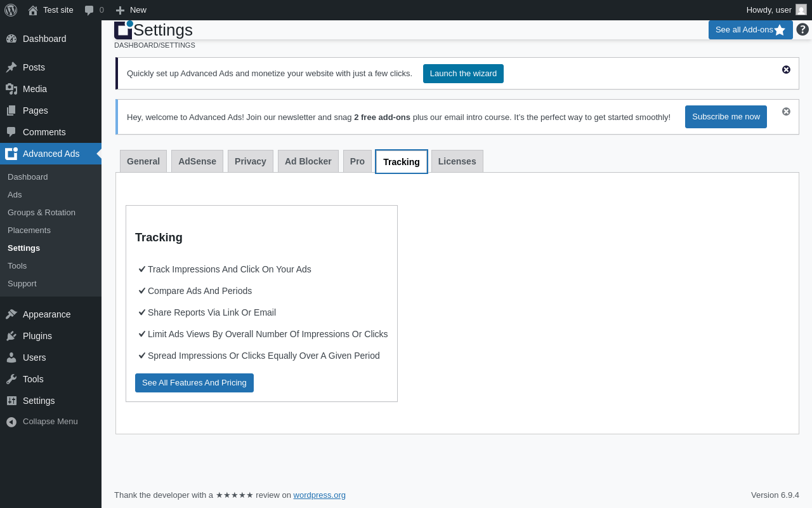Switch to the Ad Blocker tab
The height and width of the screenshot is (508, 812).
pos(308,161)
